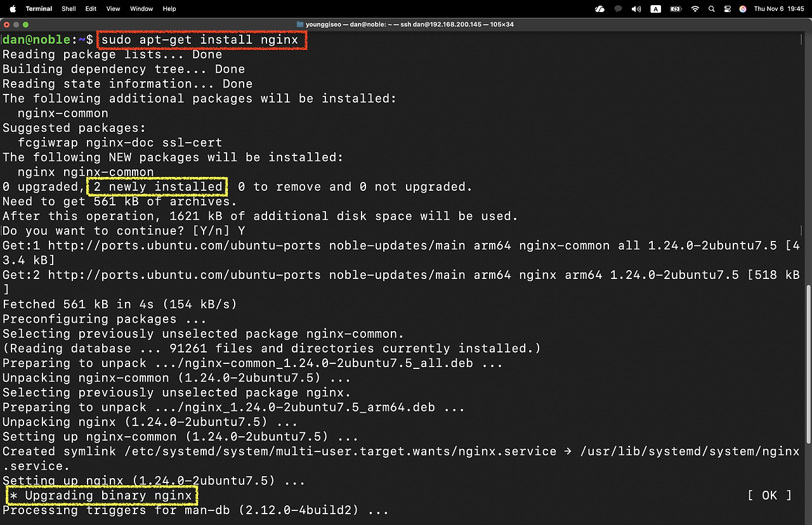Click the '[ OK ]' status text

click(x=769, y=495)
